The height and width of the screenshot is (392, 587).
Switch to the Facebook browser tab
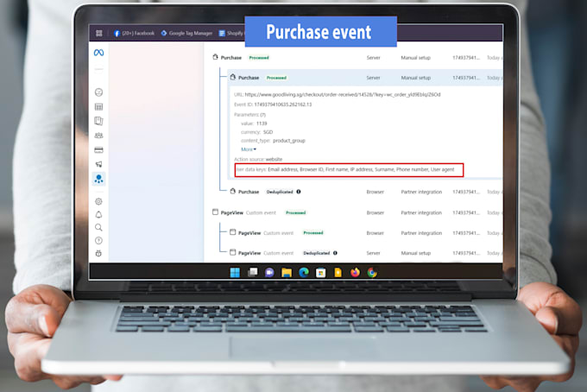pyautogui.click(x=134, y=34)
